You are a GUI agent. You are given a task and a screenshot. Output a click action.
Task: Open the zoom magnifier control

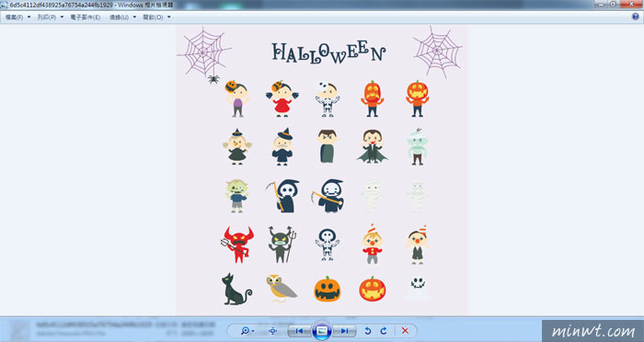pos(247,331)
